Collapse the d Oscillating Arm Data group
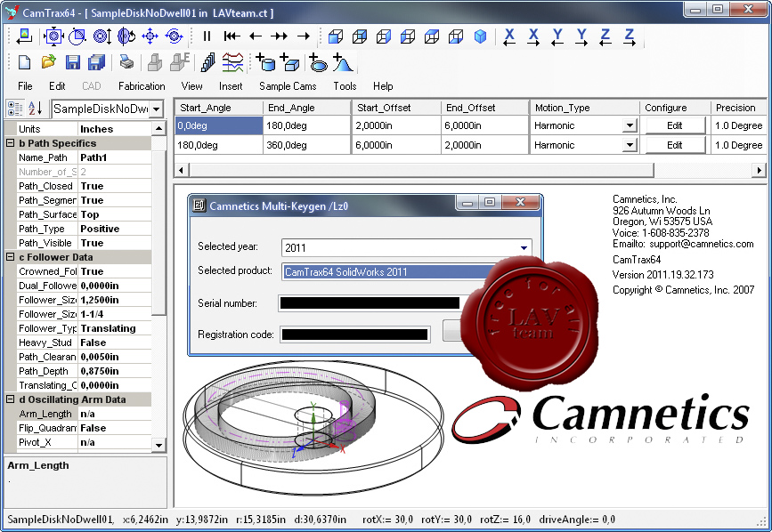Viewport: 772px width, 532px height. click(x=10, y=399)
